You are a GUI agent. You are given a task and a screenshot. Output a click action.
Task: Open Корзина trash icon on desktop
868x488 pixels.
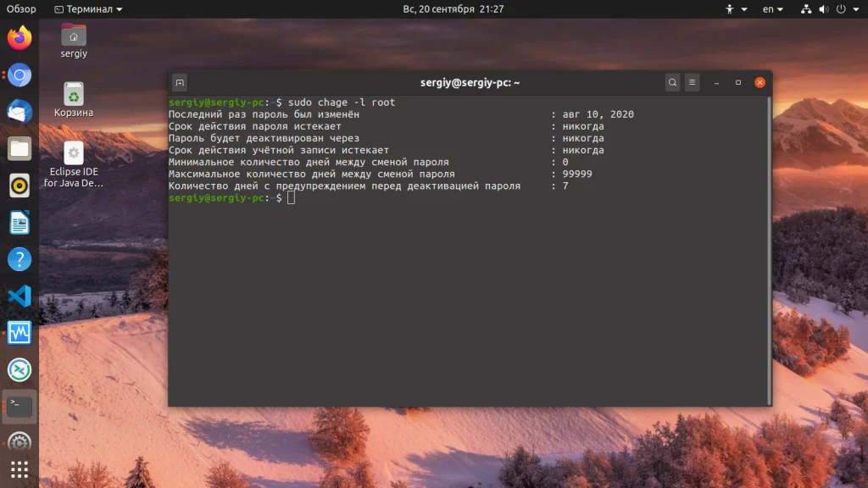pos(74,100)
